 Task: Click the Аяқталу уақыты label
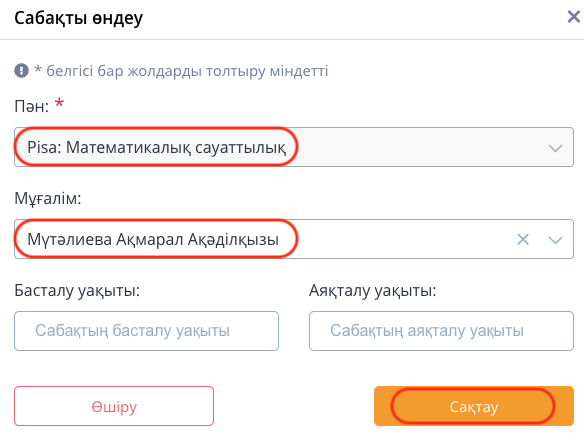click(372, 290)
